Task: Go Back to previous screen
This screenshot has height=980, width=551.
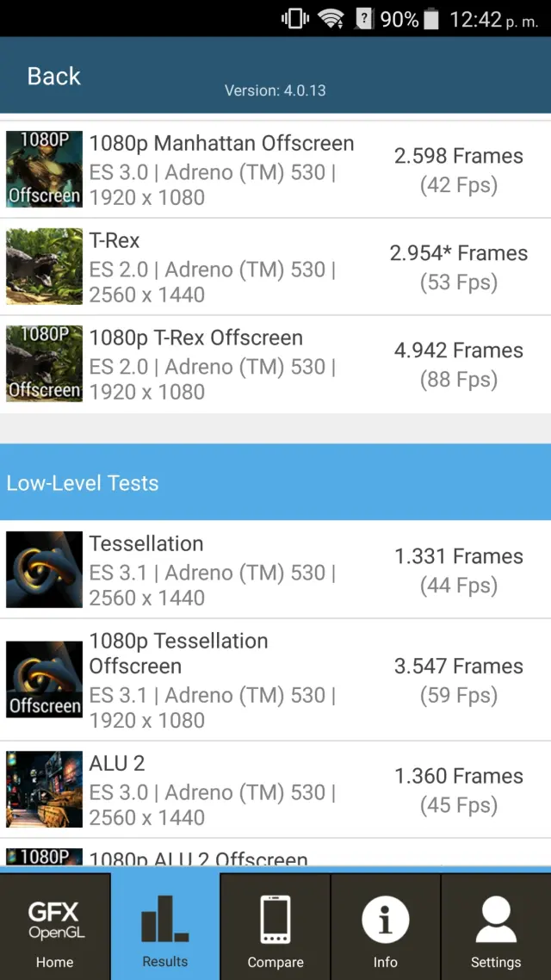Action: point(53,76)
